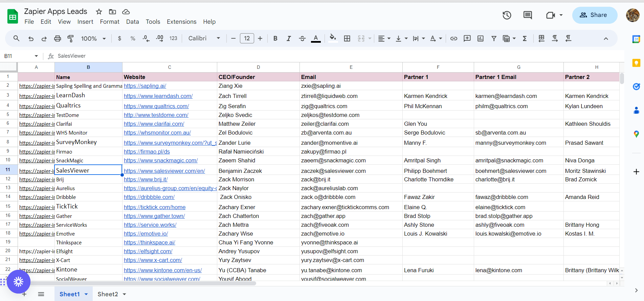The width and height of the screenshot is (644, 301).
Task: View cloud document status
Action: tap(126, 12)
